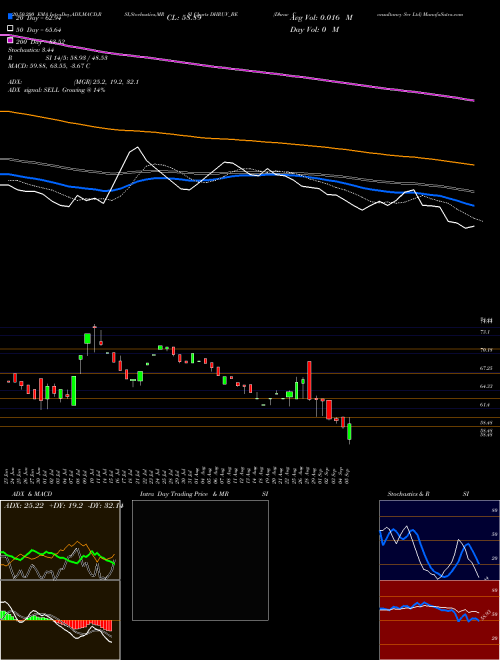Open the ADX indicator mini chart
The height and width of the screenshot is (660, 500).
(60, 540)
